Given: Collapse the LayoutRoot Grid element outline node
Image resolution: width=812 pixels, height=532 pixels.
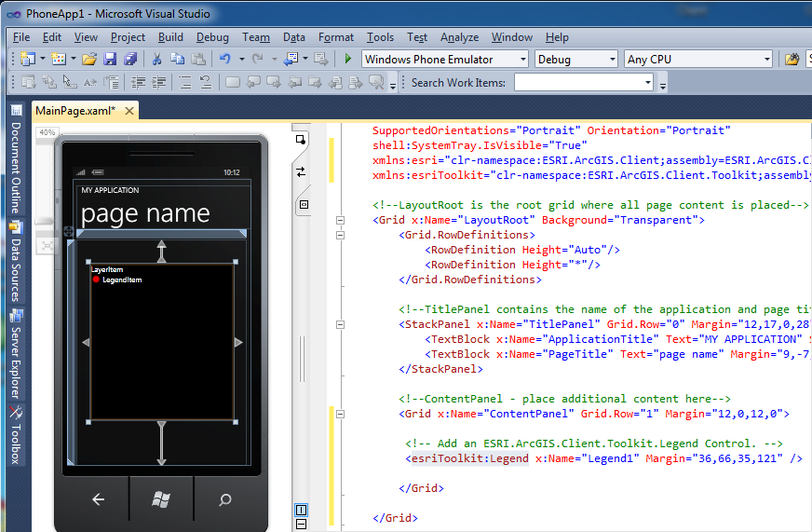Looking at the screenshot, I should click(x=340, y=220).
